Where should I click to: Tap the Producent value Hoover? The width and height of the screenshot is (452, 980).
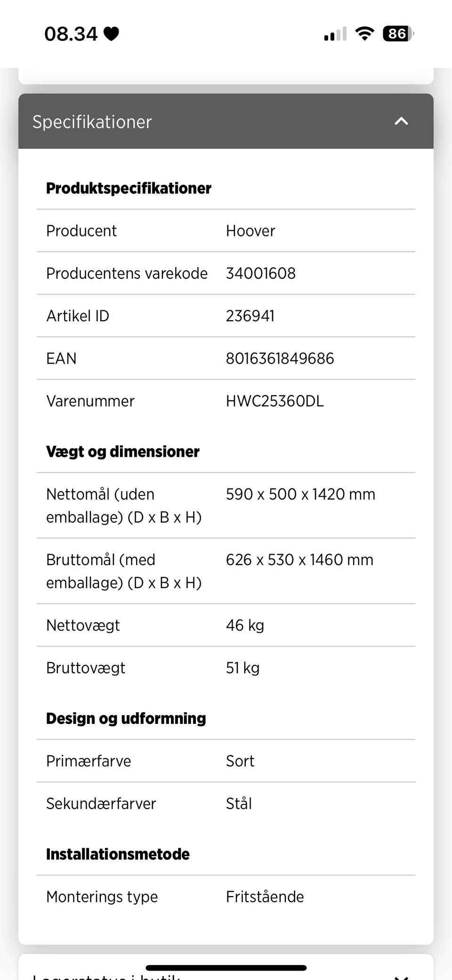point(250,231)
